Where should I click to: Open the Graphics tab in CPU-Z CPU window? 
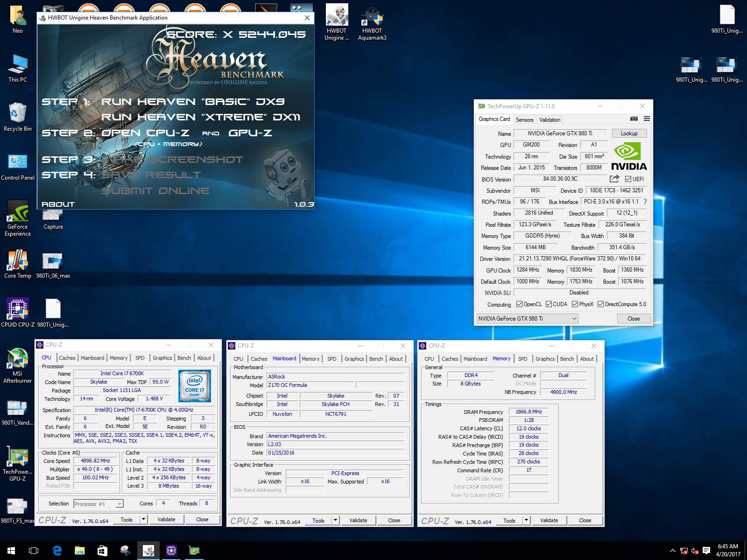(162, 358)
